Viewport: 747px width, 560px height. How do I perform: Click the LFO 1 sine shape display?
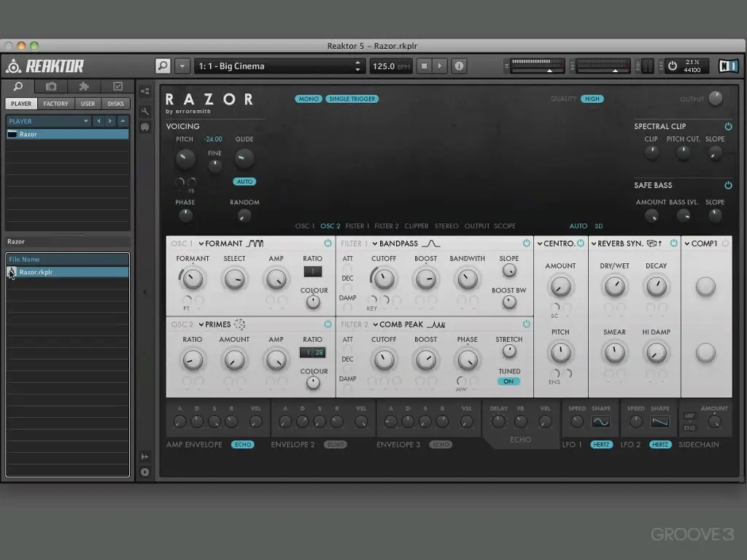click(x=601, y=422)
